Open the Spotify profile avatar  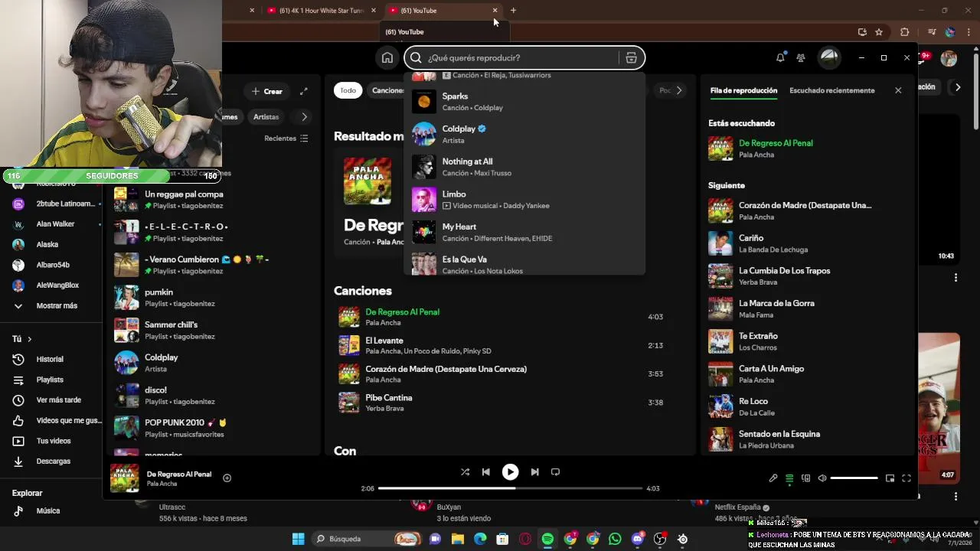coord(829,57)
